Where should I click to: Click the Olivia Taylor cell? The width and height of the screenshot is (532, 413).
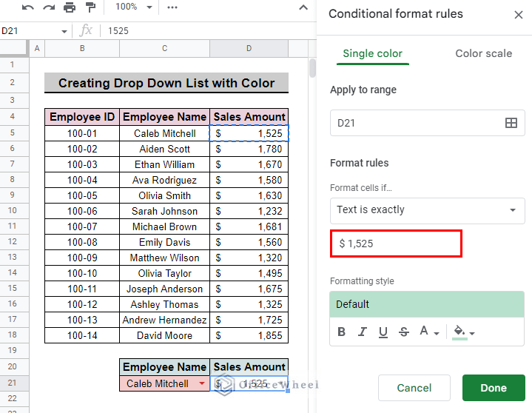(164, 274)
